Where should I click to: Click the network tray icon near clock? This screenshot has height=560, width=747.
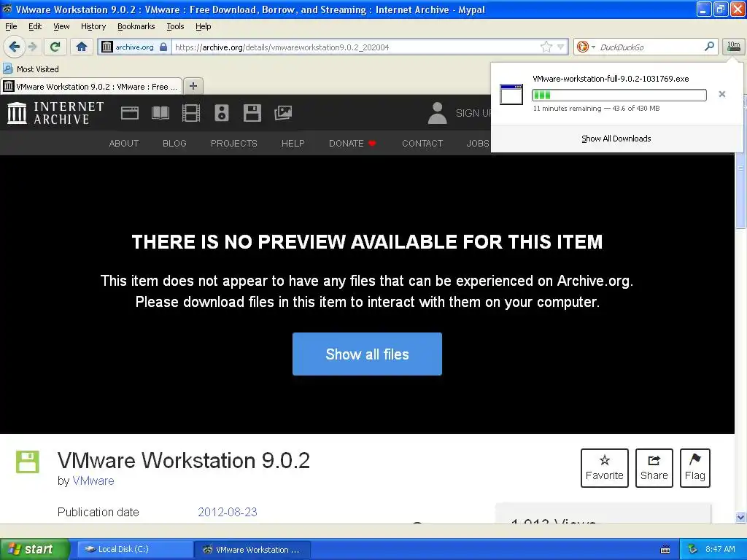[x=693, y=549]
